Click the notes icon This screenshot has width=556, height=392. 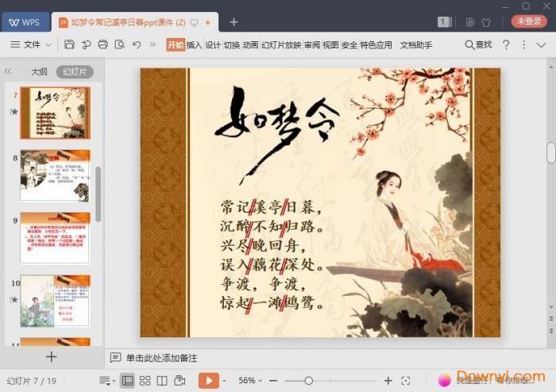[x=116, y=358]
